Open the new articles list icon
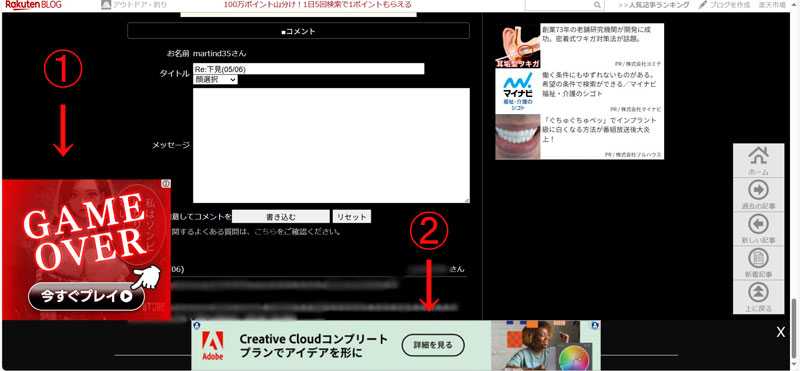Image resolution: width=800 pixels, height=371 pixels. tap(758, 258)
